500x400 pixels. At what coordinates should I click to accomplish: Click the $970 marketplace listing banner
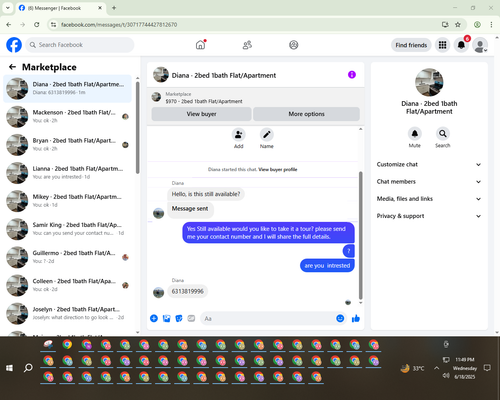pyautogui.click(x=255, y=98)
